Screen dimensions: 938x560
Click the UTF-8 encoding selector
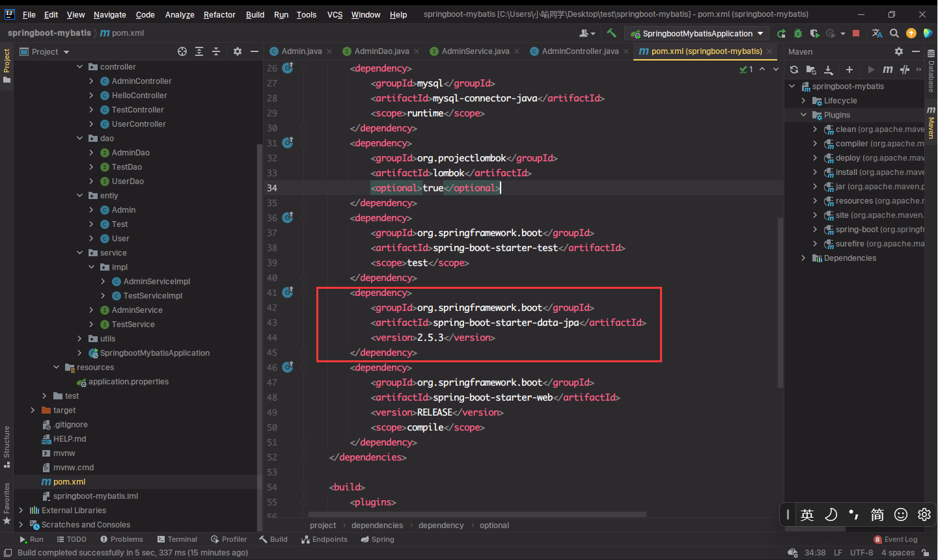[x=862, y=553]
